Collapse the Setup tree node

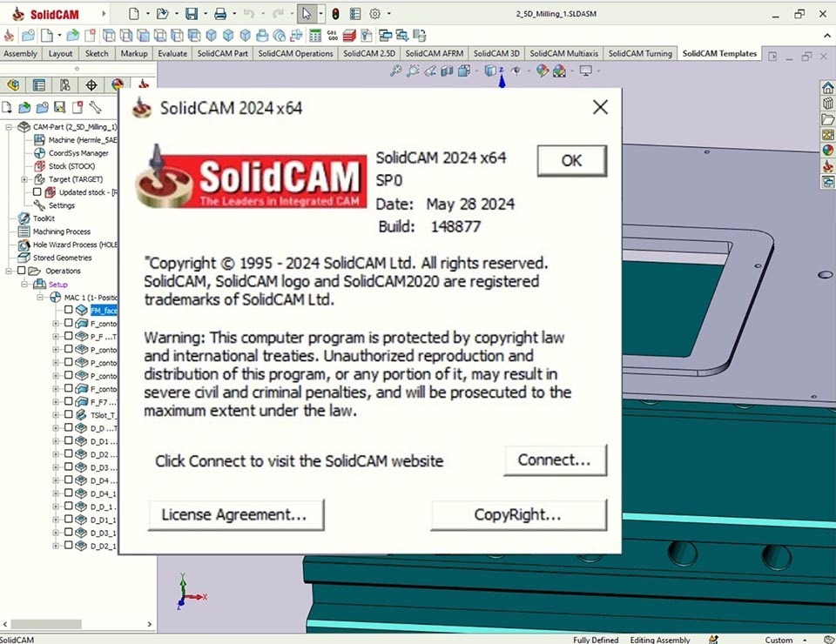pos(24,285)
